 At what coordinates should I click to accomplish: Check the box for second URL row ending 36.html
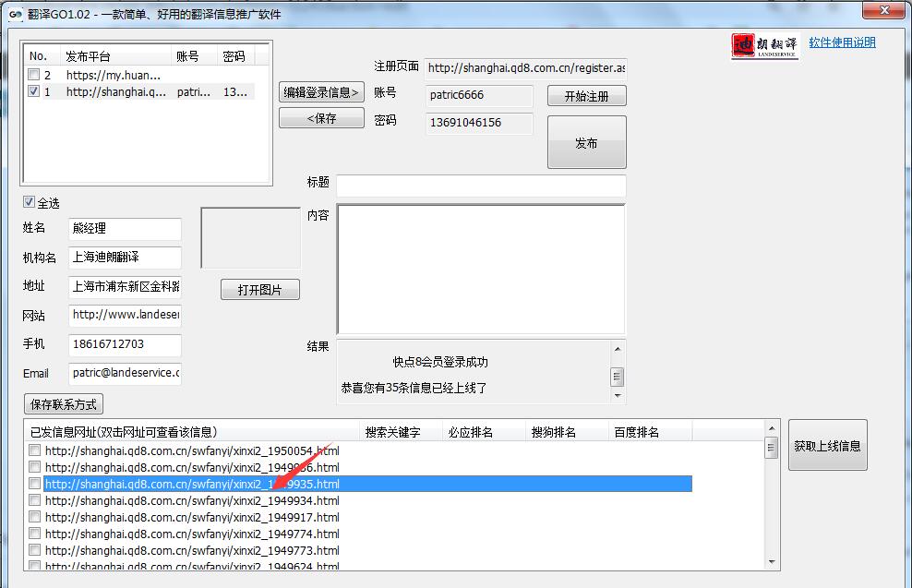(x=34, y=467)
